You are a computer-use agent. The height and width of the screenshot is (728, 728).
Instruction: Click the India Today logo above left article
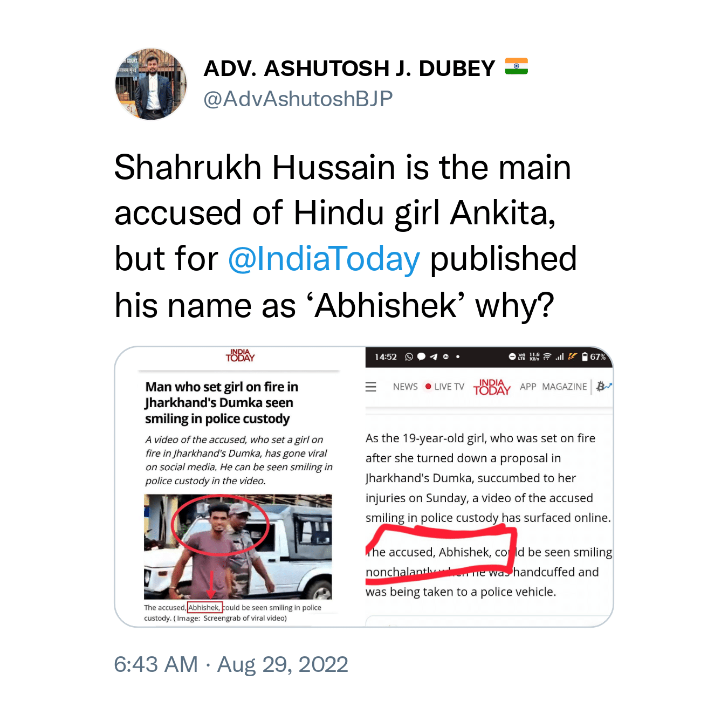tap(240, 355)
